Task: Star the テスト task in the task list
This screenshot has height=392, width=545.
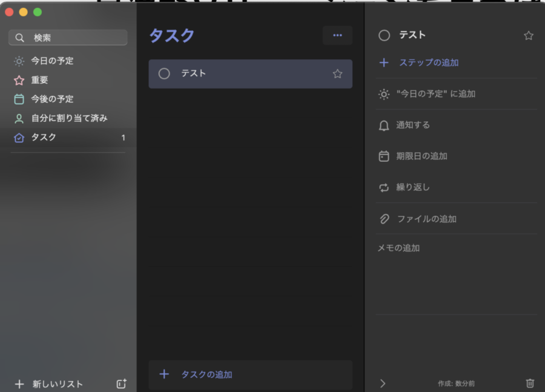Action: (x=337, y=74)
